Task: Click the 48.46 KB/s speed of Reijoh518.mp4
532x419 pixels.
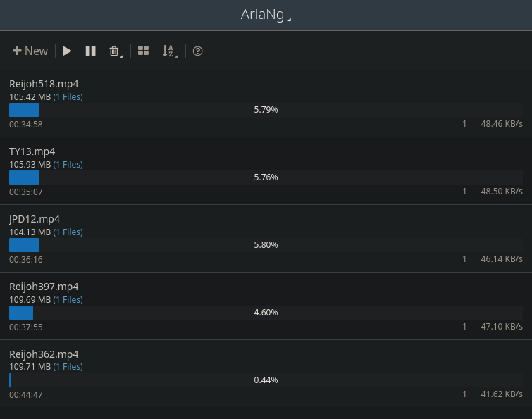Action: tap(501, 124)
